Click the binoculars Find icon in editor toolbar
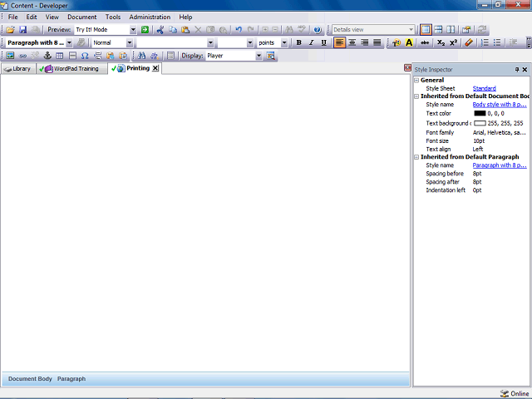 pos(141,56)
